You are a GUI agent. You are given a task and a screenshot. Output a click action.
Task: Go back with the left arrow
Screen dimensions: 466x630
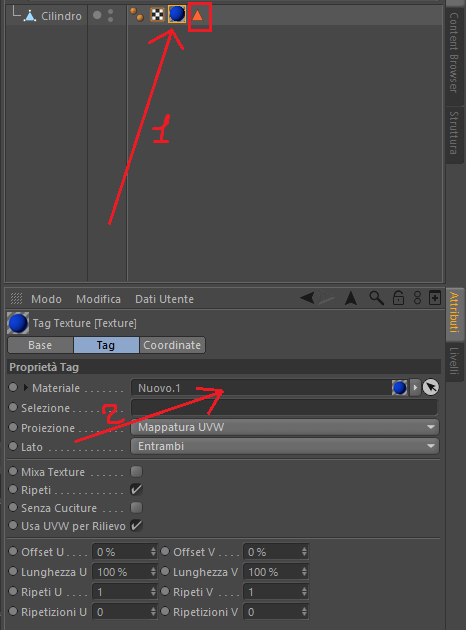click(307, 298)
